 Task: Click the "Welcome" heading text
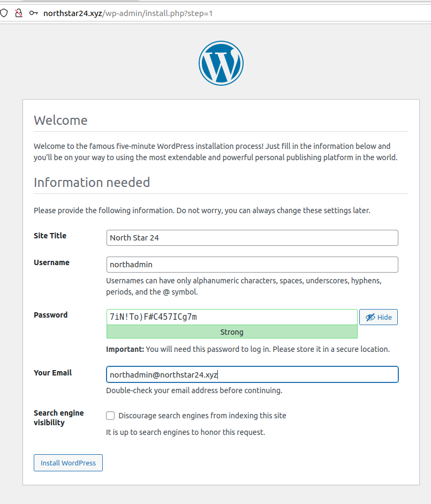coord(61,120)
